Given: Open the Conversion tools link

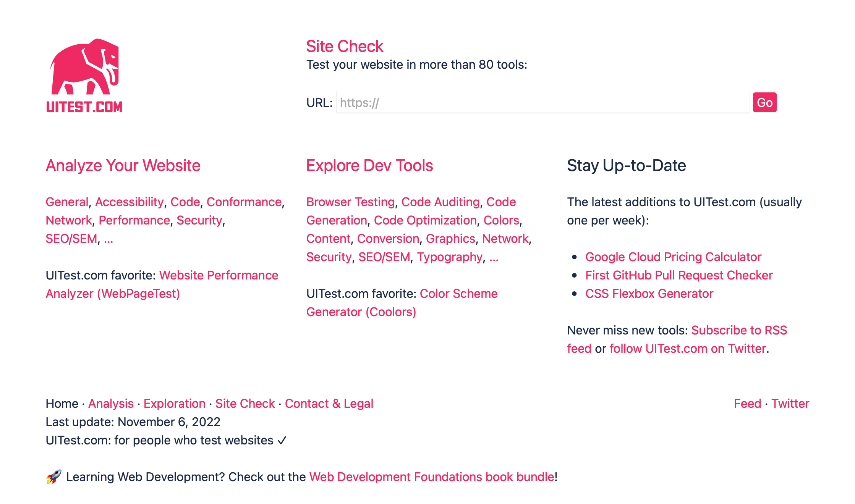Looking at the screenshot, I should click(388, 239).
